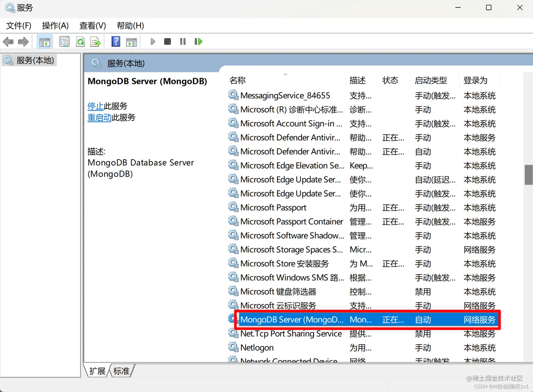Click the Refresh toolbar icon
The width and height of the screenshot is (533, 392).
(80, 42)
